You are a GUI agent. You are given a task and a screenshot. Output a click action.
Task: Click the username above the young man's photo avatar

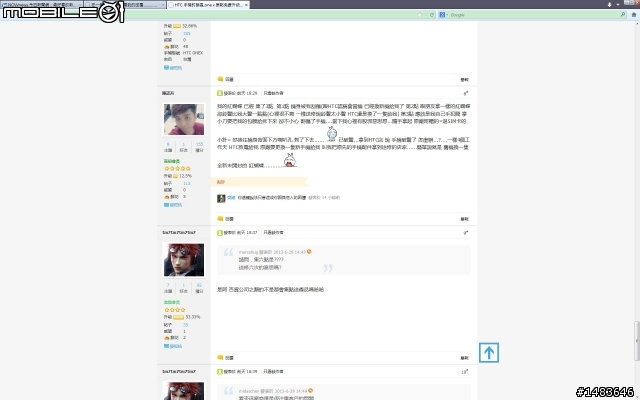(x=168, y=93)
